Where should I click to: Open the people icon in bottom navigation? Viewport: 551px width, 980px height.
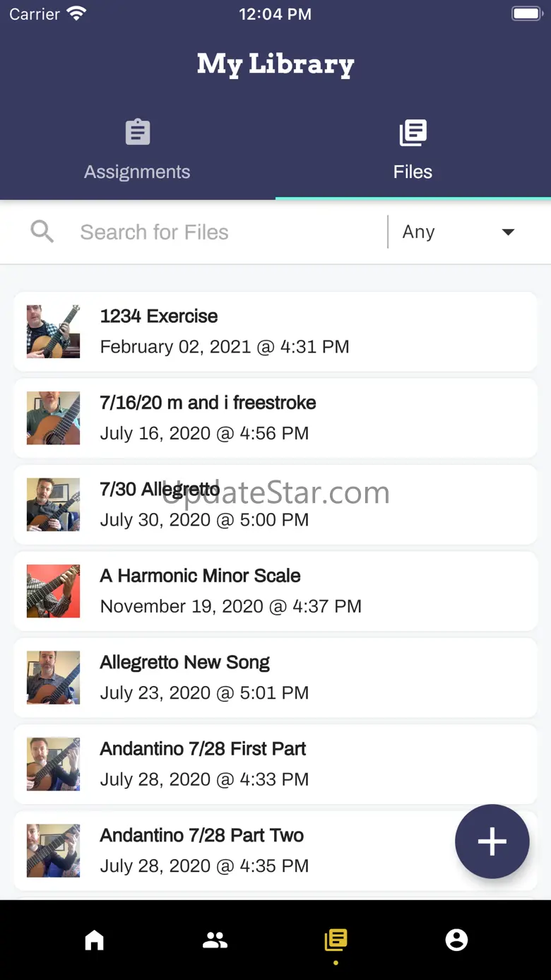(215, 940)
